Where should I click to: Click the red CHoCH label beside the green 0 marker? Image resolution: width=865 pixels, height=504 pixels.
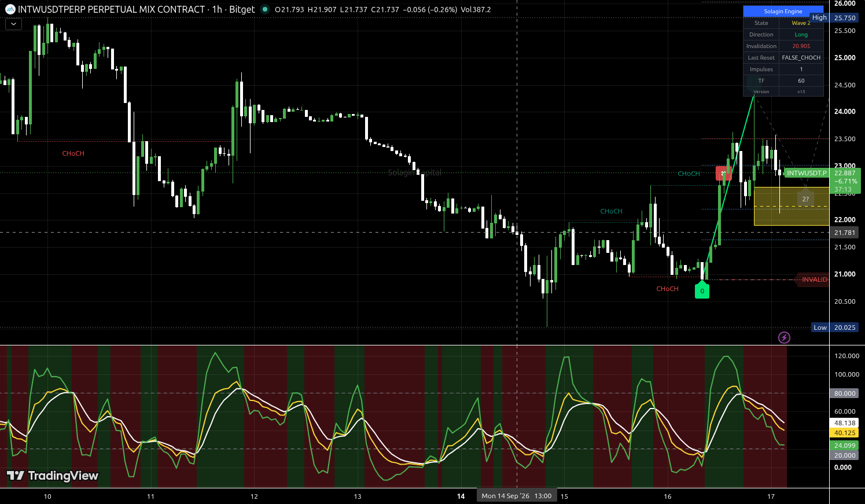coord(667,289)
